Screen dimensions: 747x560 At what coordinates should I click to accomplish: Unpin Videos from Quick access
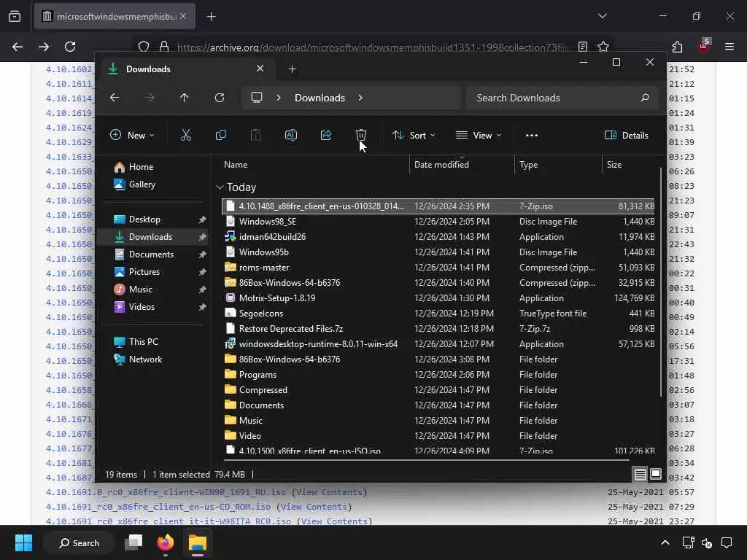[x=203, y=307]
